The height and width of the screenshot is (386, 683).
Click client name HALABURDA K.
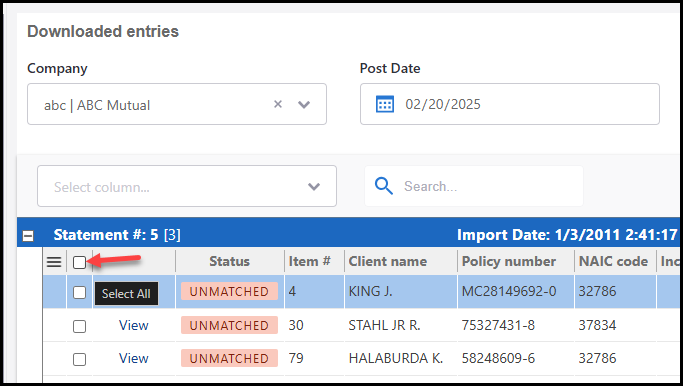tap(396, 358)
